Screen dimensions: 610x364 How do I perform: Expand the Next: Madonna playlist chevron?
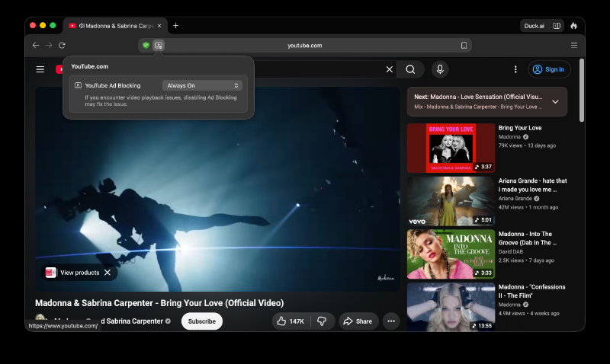pyautogui.click(x=555, y=102)
